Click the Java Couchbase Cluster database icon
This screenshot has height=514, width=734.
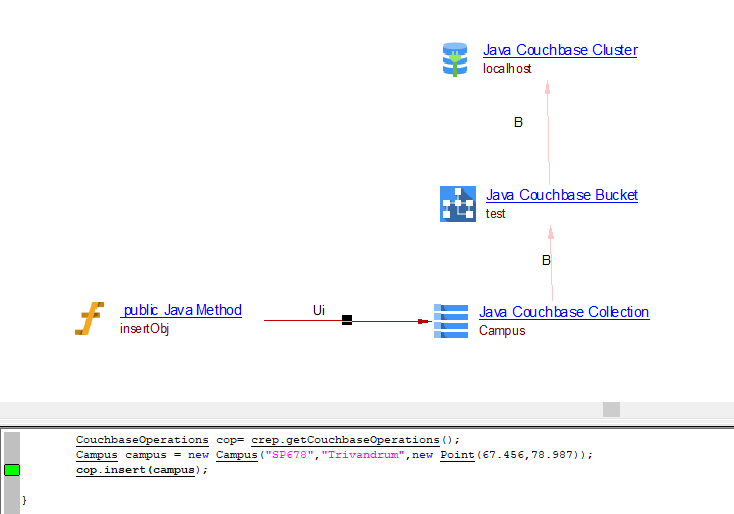coord(455,59)
